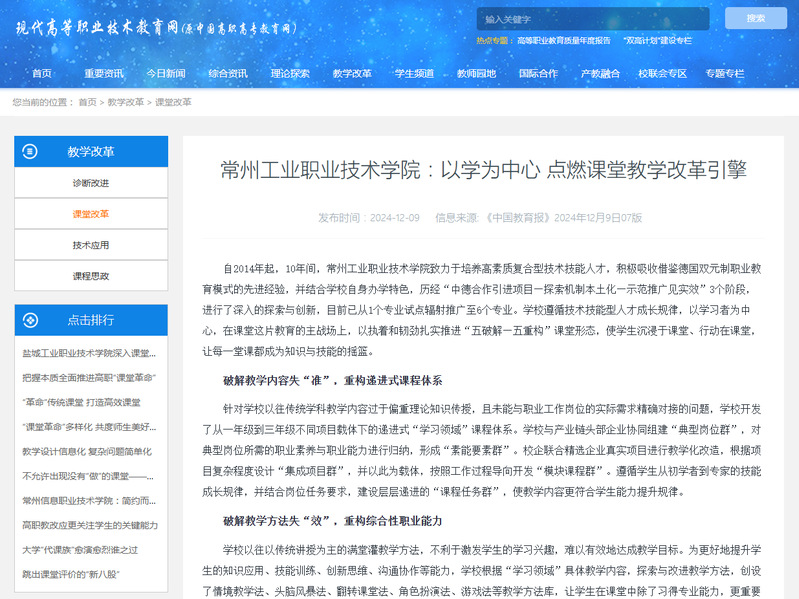Navigate to 学生频道 in the menu bar
The width and height of the screenshot is (799, 599).
[414, 73]
